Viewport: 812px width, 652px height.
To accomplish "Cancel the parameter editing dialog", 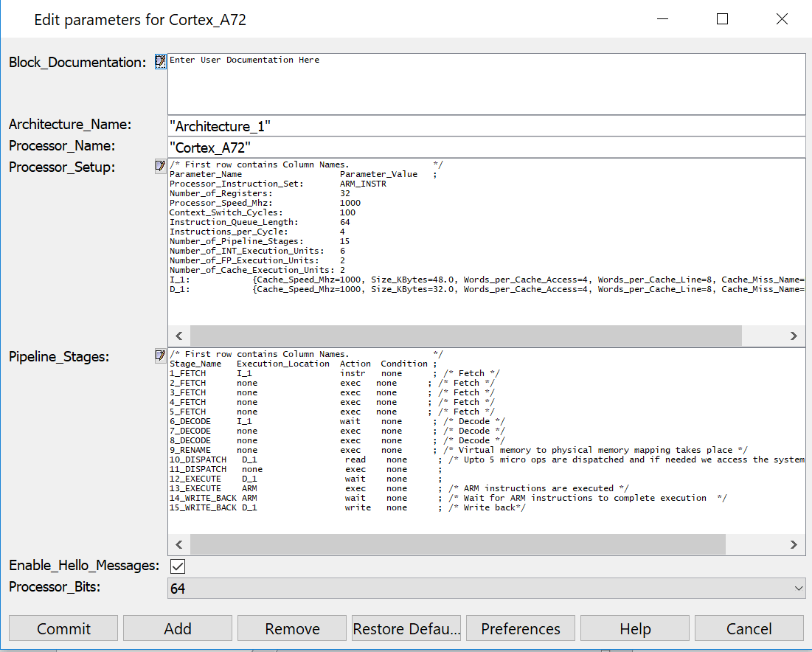I will coord(749,628).
